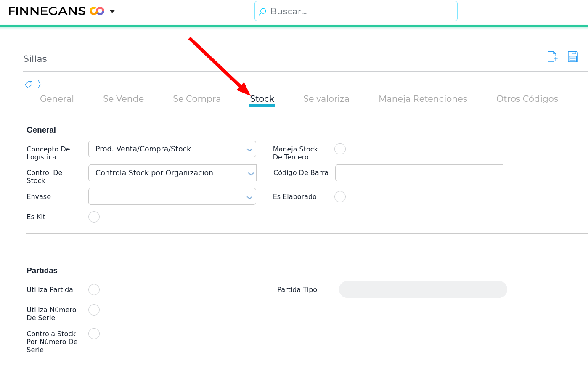This screenshot has height=366, width=588.
Task: Toggle Utiliza Partida checkbox
Action: pyautogui.click(x=94, y=289)
